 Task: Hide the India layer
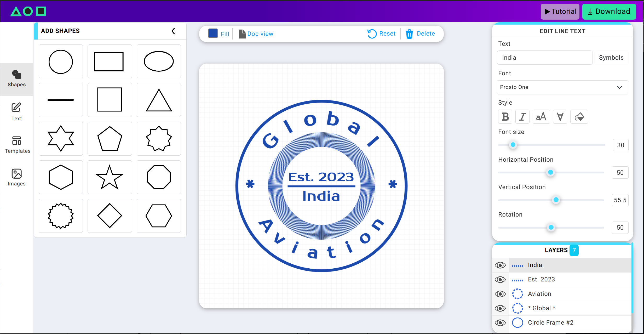pyautogui.click(x=500, y=265)
